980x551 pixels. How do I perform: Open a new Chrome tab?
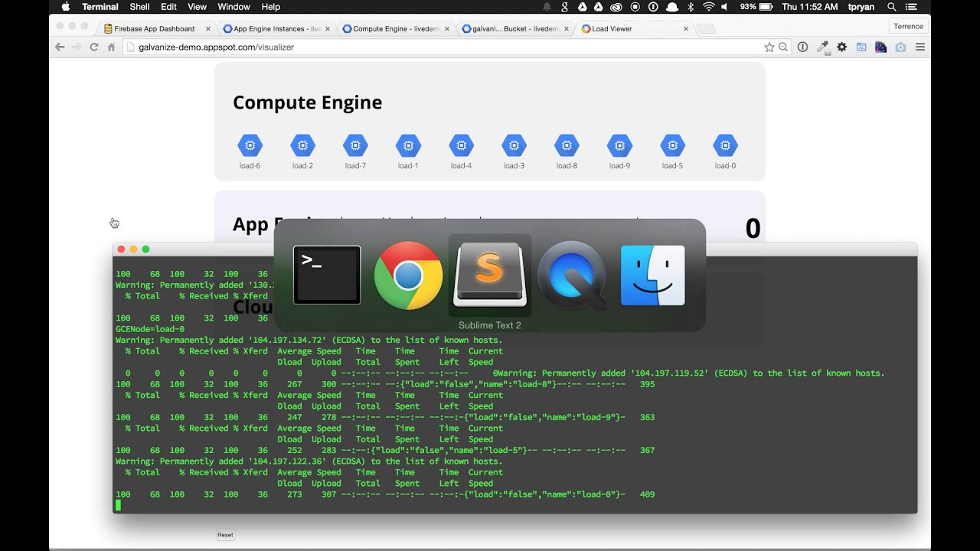(706, 29)
